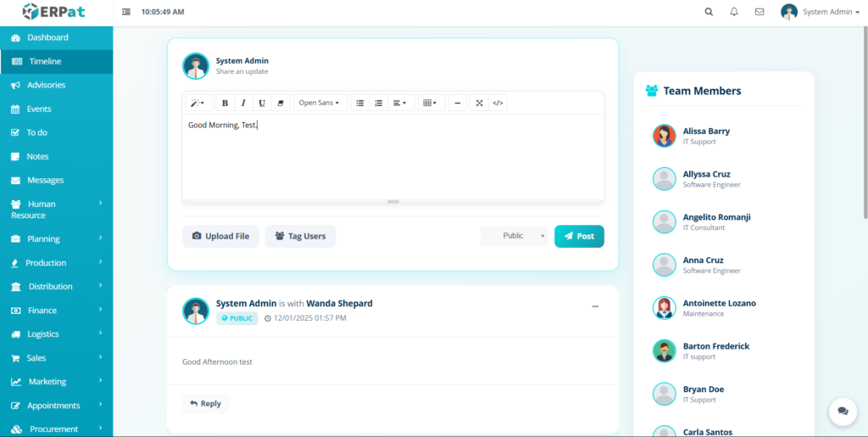This screenshot has width=868, height=437.
Task: Click the Team Members group icon
Action: click(x=652, y=91)
